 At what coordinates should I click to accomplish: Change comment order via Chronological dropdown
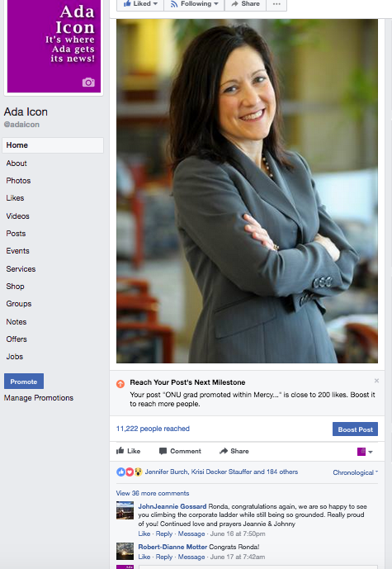(x=356, y=472)
